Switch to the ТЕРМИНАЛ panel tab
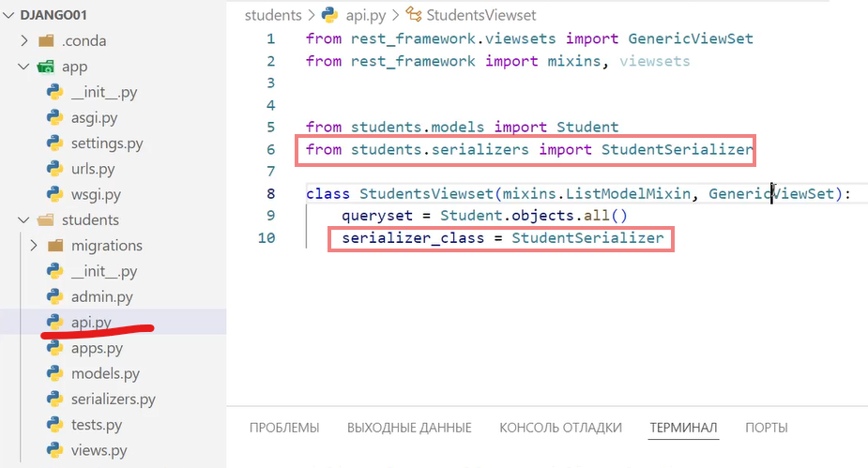Image resolution: width=868 pixels, height=468 pixels. [683, 428]
